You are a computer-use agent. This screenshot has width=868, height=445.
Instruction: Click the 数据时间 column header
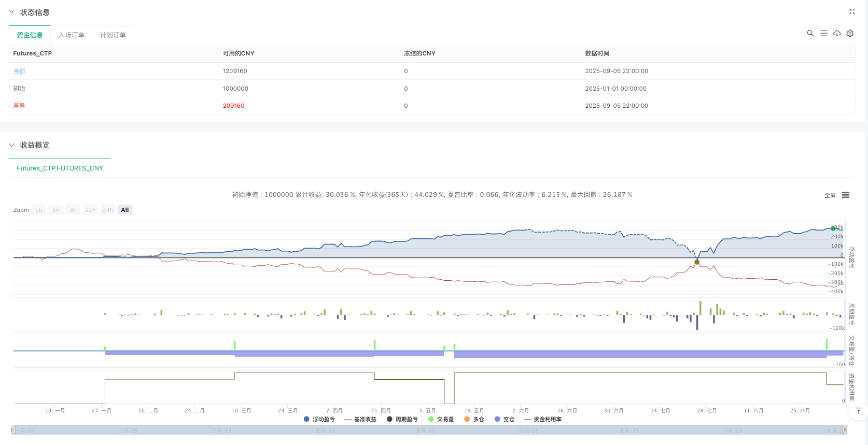click(x=597, y=53)
